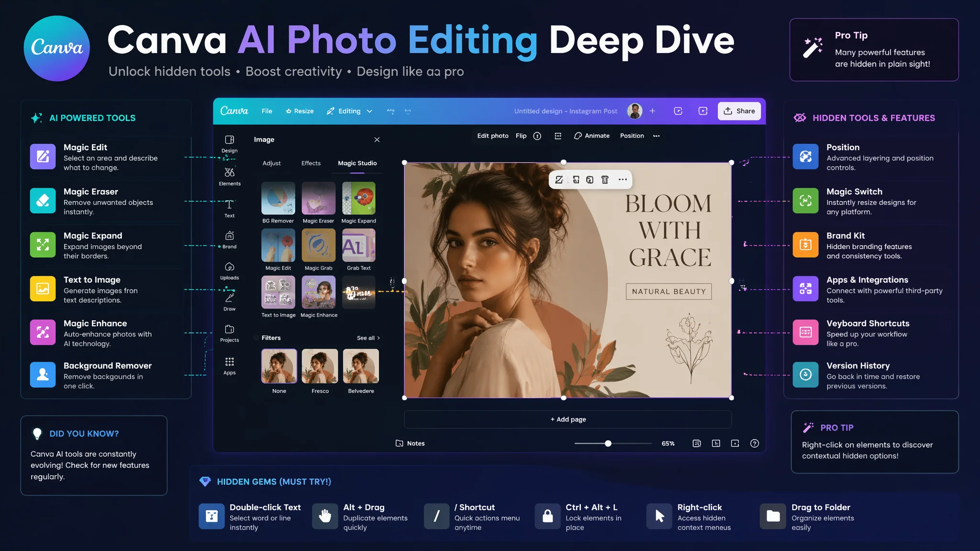Click the Magic Edit pencil in floating toolbar

tap(559, 179)
